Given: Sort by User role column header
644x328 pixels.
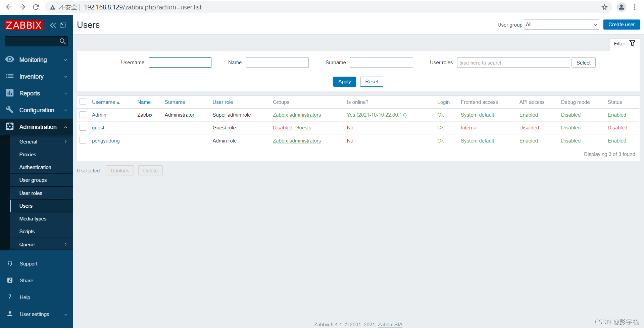Looking at the screenshot, I should [x=222, y=102].
